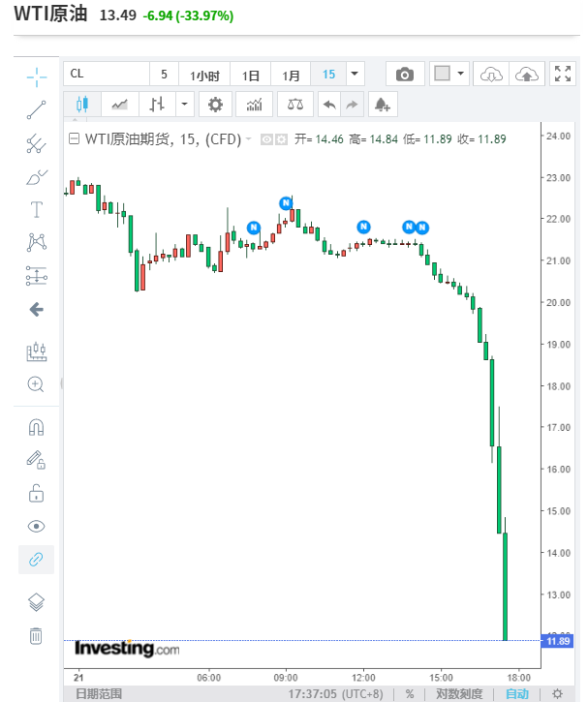Image resolution: width=588 pixels, height=702 pixels.
Task: Open chart properties gear in toolbar
Action: pyautogui.click(x=215, y=105)
